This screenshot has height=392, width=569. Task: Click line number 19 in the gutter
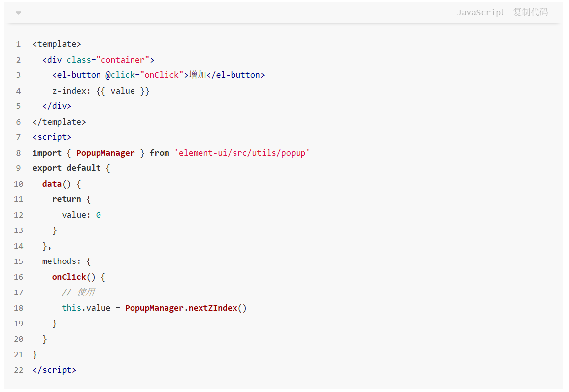coord(19,324)
